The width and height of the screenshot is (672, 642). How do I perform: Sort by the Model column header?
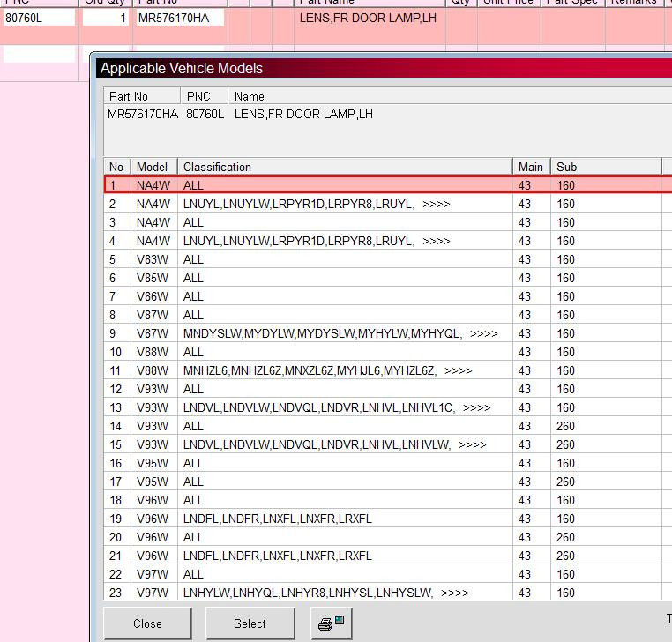[x=153, y=167]
